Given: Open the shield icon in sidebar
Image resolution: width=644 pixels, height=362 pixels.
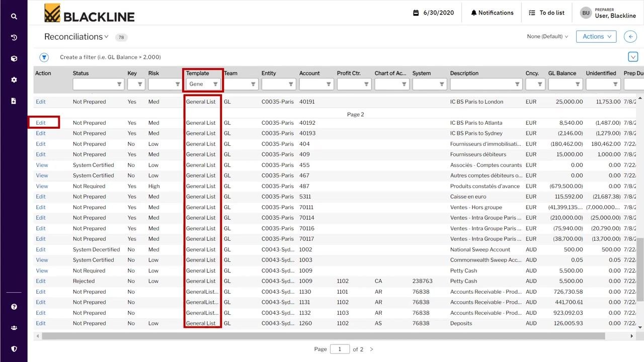Looking at the screenshot, I should click(14, 349).
